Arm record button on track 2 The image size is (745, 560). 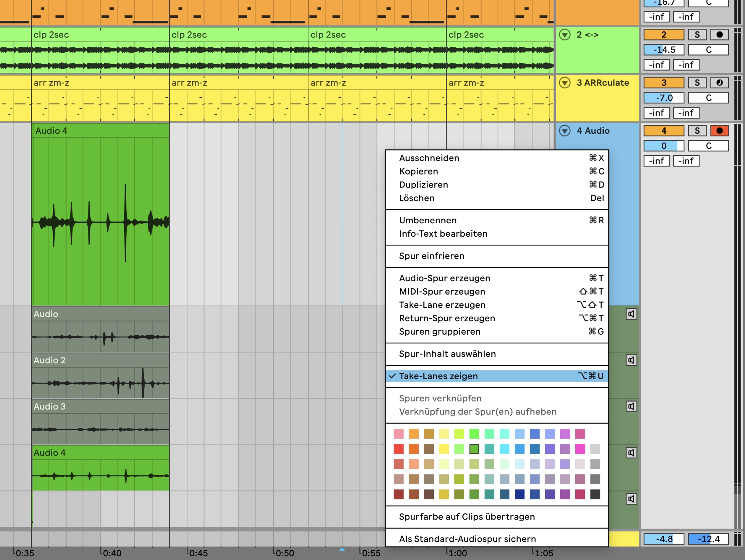720,35
